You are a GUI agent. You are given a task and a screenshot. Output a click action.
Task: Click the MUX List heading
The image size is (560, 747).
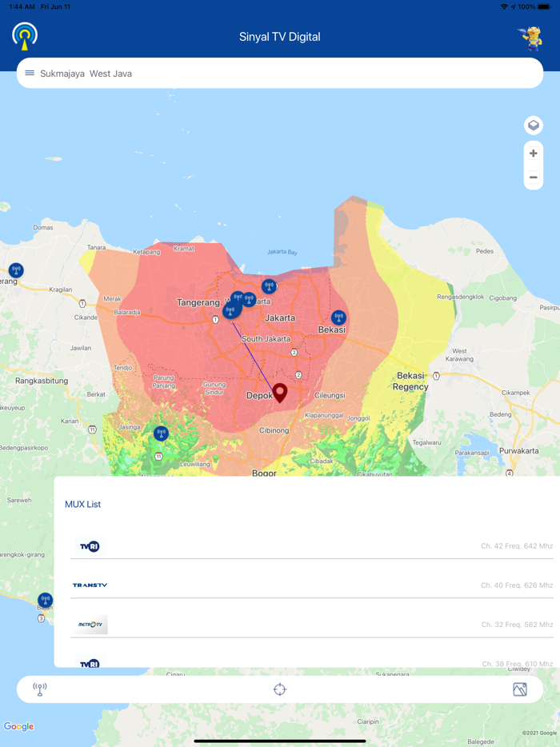click(83, 504)
